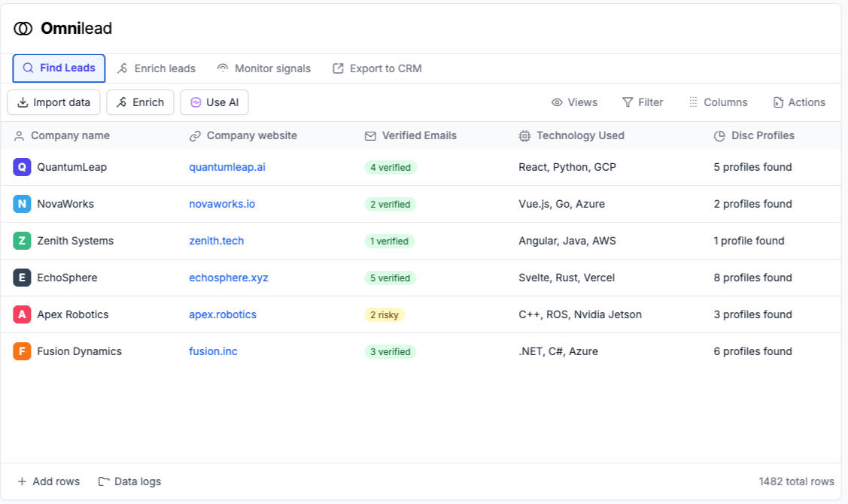This screenshot has height=504, width=848.
Task: Go to the Export to CRM tab
Action: 377,68
